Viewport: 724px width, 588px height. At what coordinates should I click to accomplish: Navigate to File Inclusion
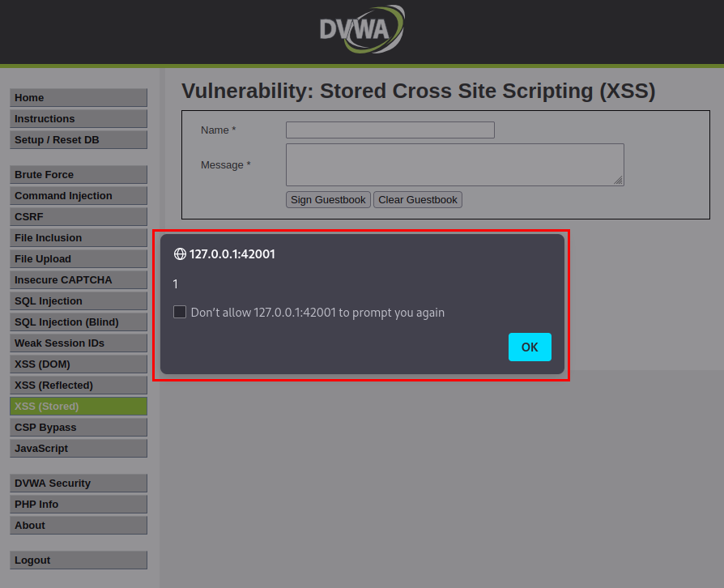(79, 238)
